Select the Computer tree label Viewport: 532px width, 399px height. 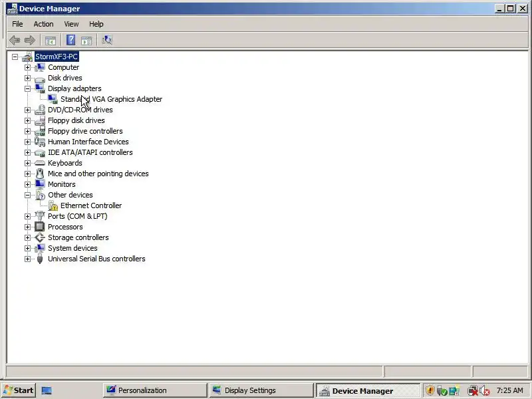coord(63,67)
